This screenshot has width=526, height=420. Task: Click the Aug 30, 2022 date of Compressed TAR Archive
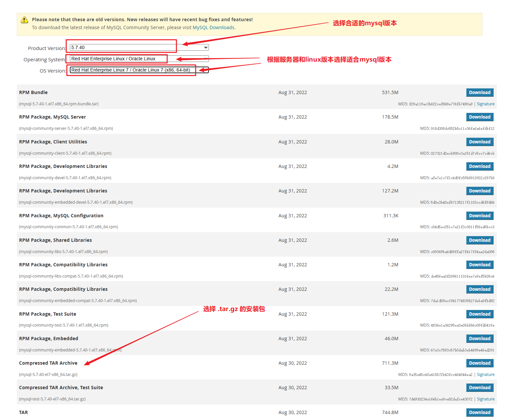point(293,363)
